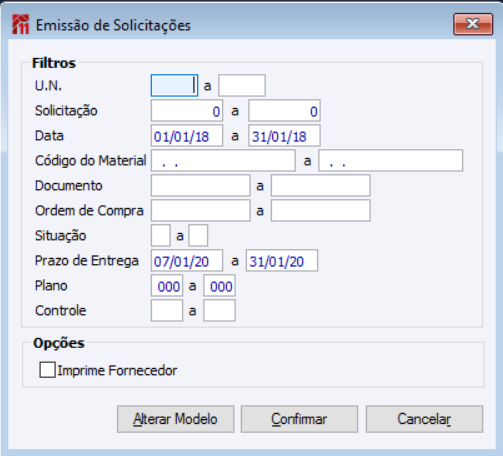Screen dimensions: 503x456
Task: Click the Ordem de Compra label
Action: pyautogui.click(x=89, y=211)
